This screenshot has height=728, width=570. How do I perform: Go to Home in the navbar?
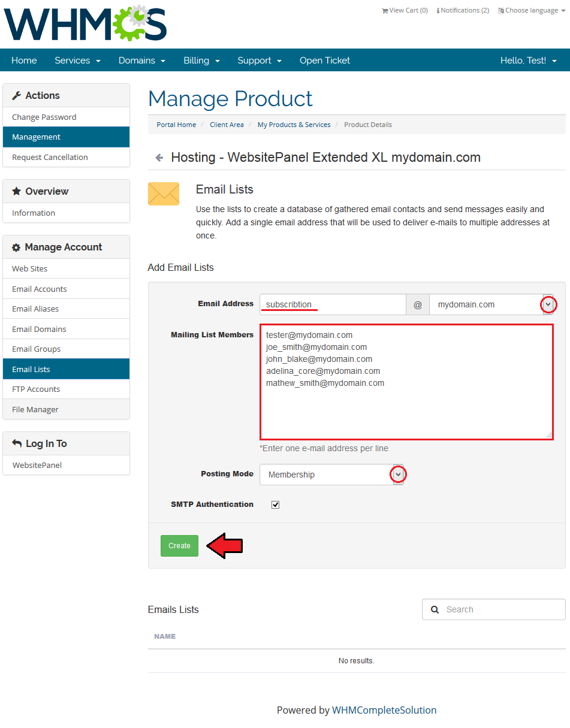24,61
